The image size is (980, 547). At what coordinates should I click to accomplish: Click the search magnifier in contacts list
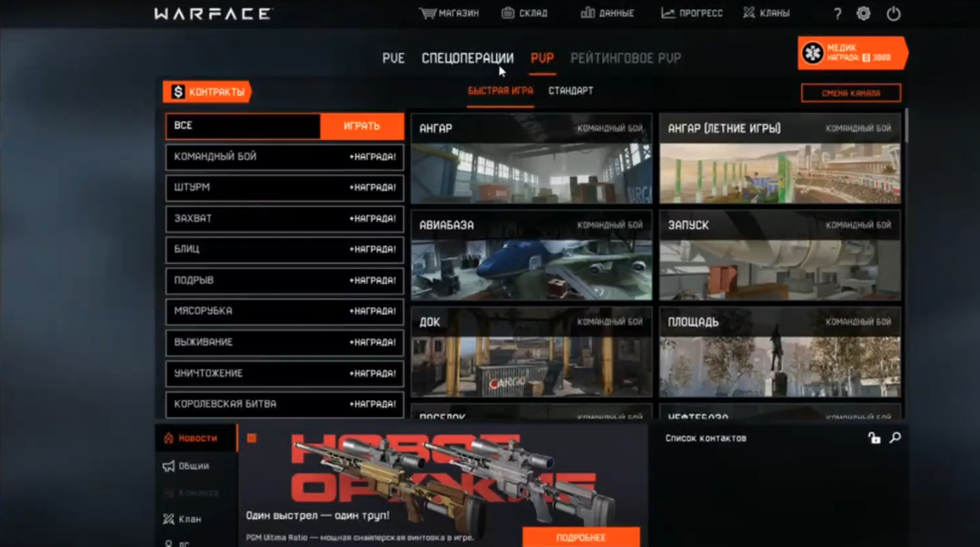895,438
